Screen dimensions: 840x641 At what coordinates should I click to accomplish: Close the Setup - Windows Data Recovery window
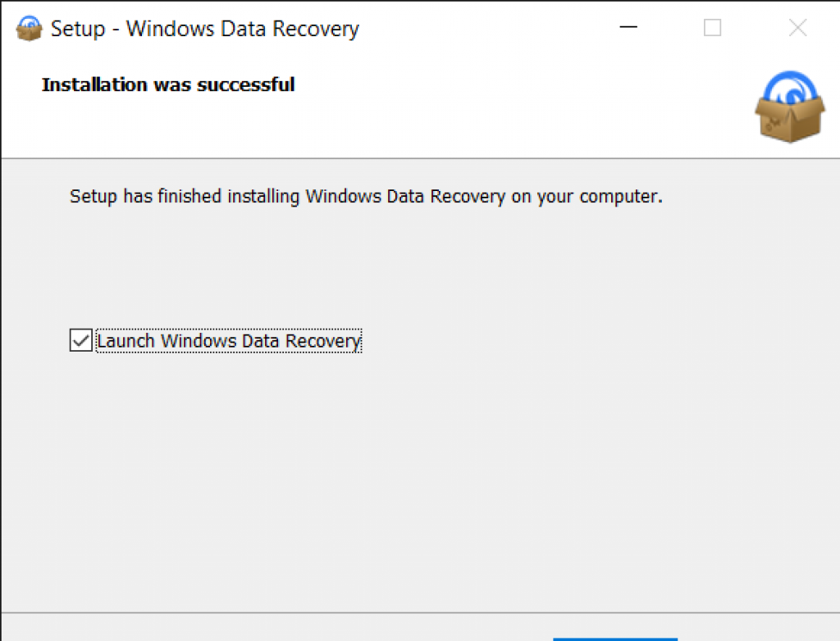click(797, 27)
